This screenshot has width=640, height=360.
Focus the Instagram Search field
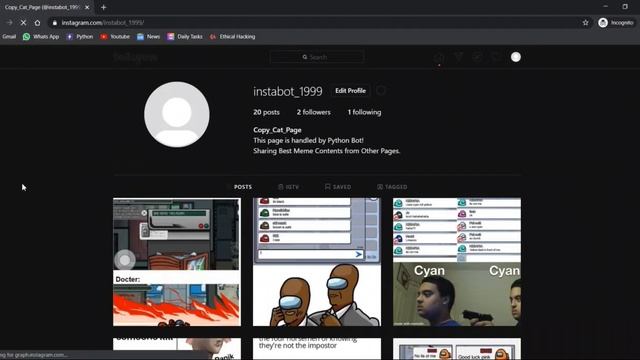click(x=317, y=57)
